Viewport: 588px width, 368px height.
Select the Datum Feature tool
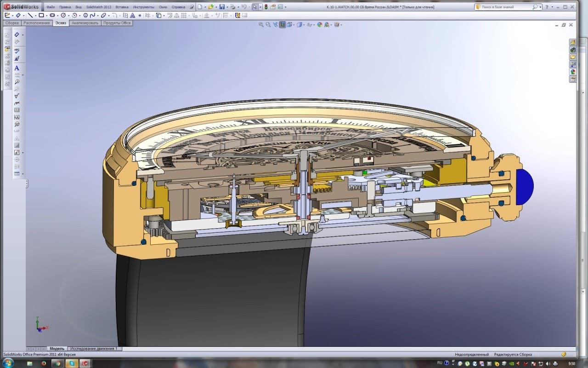pyautogui.click(x=17, y=117)
